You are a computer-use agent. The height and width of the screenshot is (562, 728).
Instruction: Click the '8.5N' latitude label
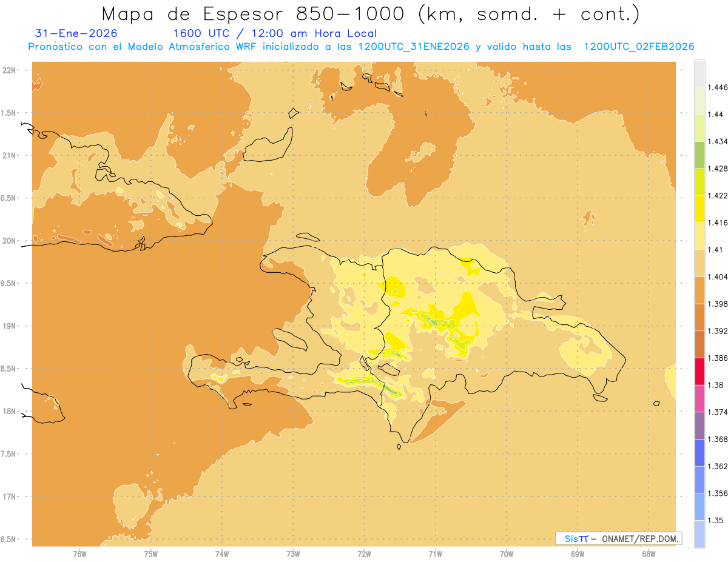point(9,369)
